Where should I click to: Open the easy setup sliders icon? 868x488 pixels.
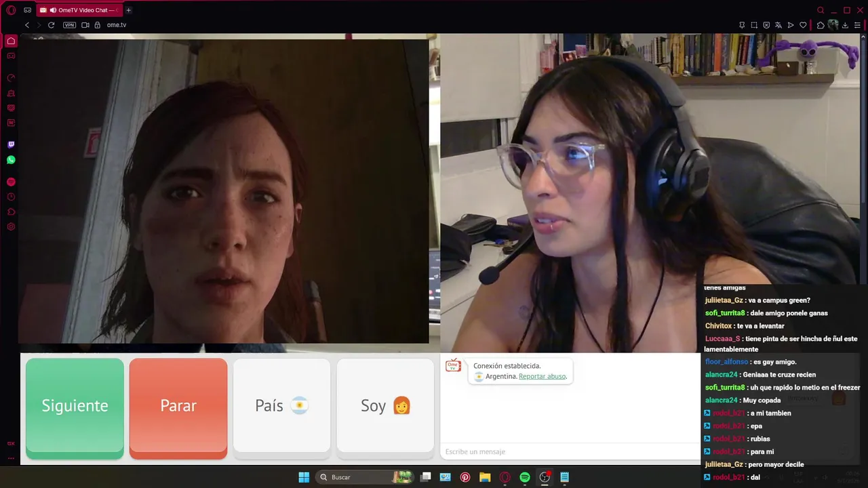point(857,25)
